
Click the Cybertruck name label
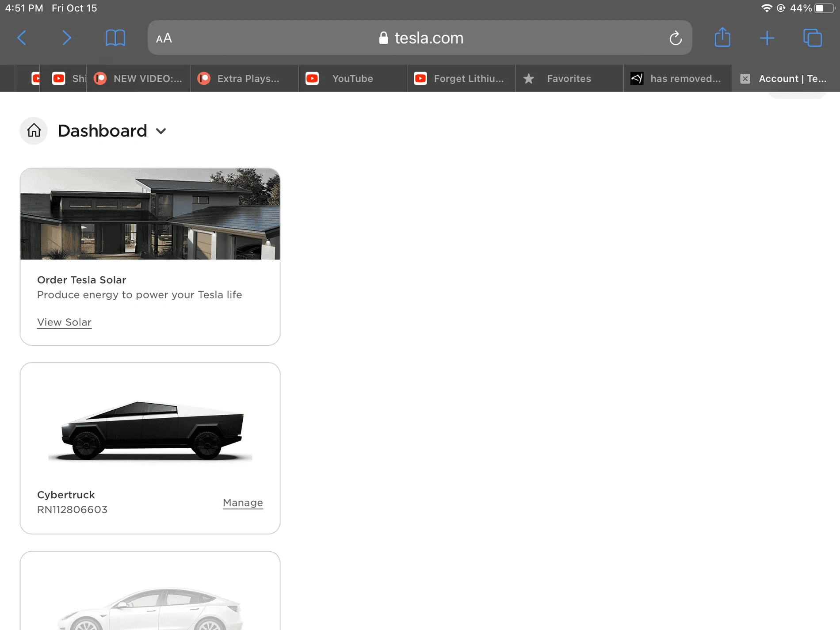tap(66, 495)
